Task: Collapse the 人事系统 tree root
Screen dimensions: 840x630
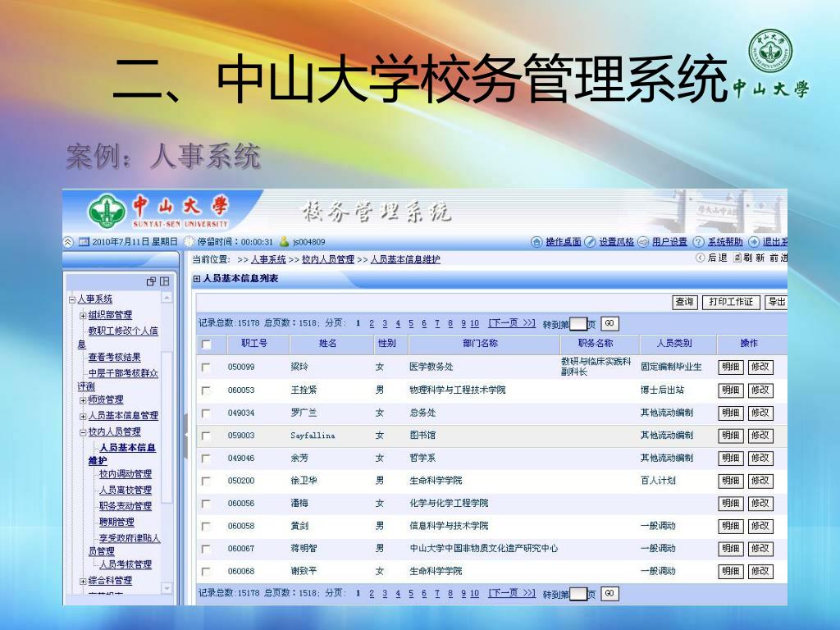Action: pos(72,299)
